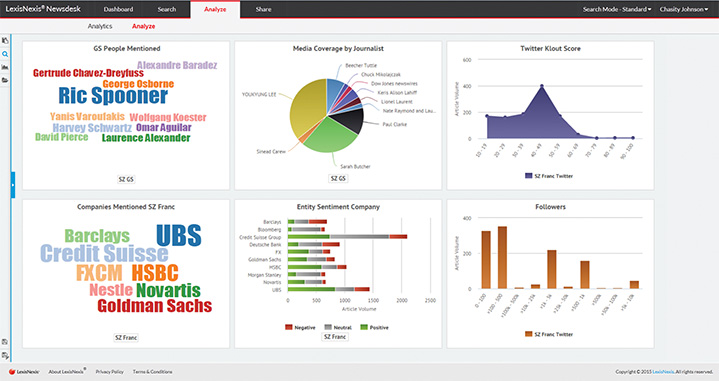This screenshot has height=381, width=719.
Task: Click Credit Suisse in companies word cloud
Action: 104,254
